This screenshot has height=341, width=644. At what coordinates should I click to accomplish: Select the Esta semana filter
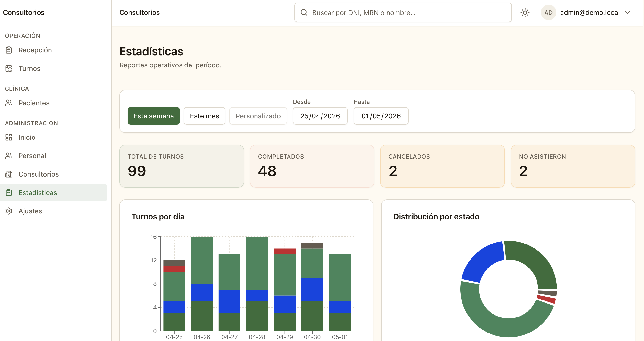[154, 116]
